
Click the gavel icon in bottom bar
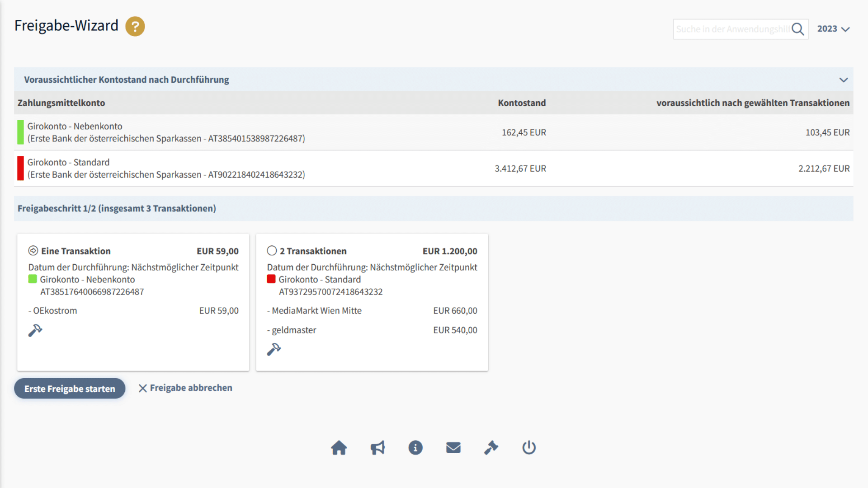(491, 448)
